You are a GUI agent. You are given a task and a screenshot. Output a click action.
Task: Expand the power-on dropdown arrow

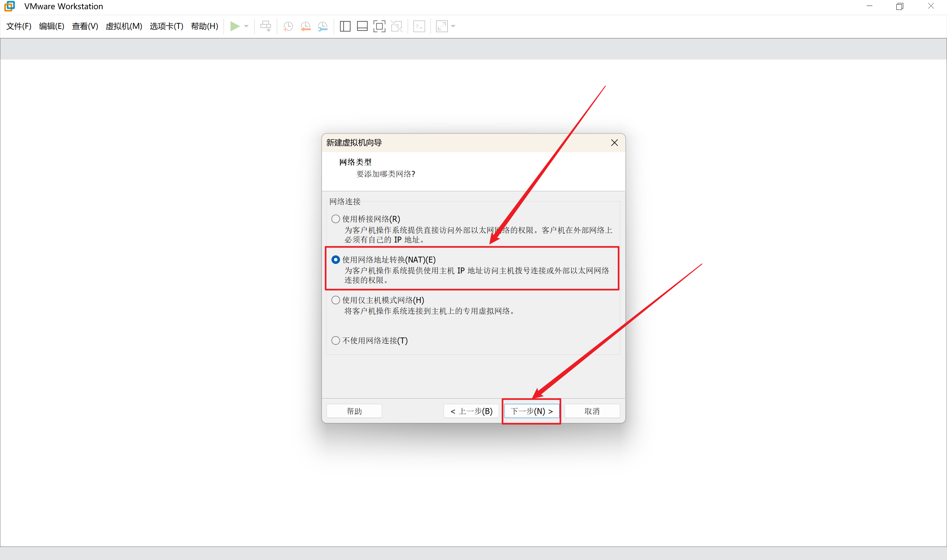tap(247, 26)
